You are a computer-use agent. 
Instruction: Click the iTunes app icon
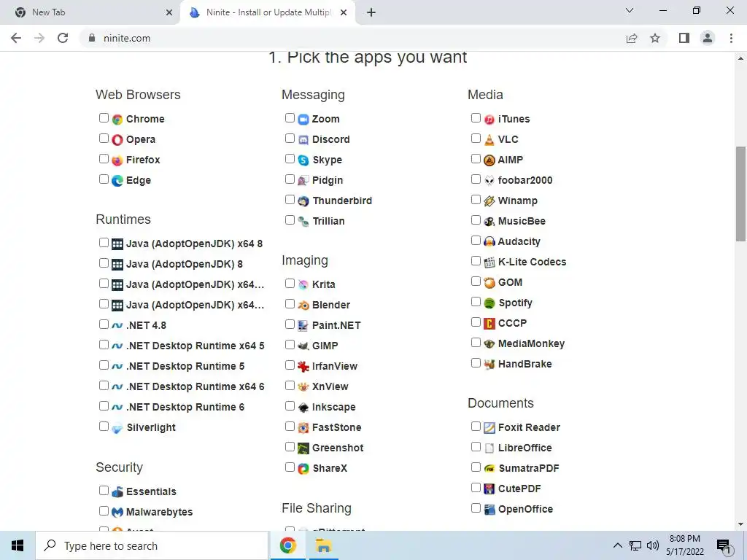click(489, 120)
